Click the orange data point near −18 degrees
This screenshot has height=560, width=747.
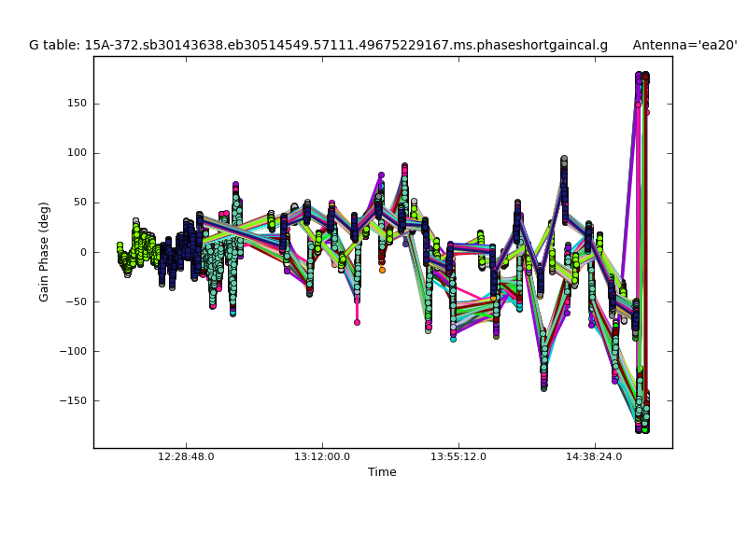coord(382,270)
